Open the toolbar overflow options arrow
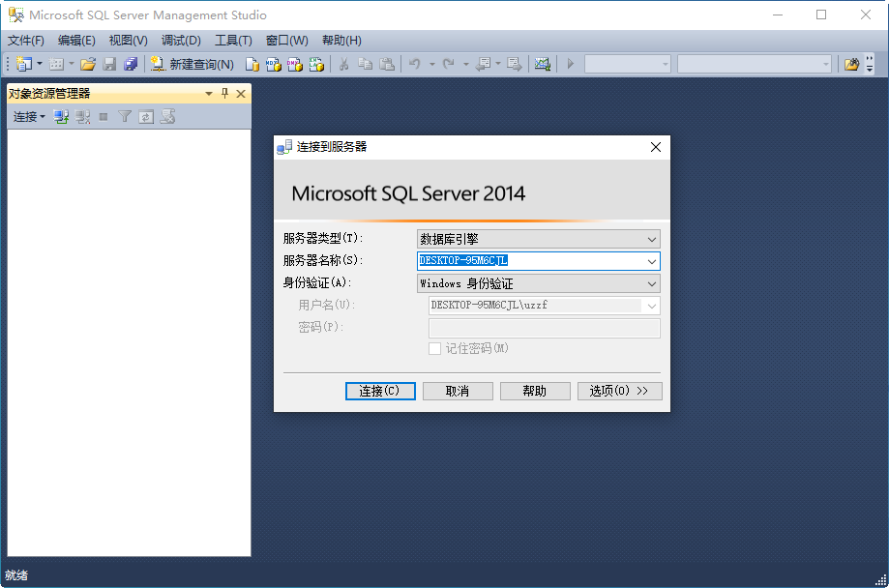 point(870,64)
